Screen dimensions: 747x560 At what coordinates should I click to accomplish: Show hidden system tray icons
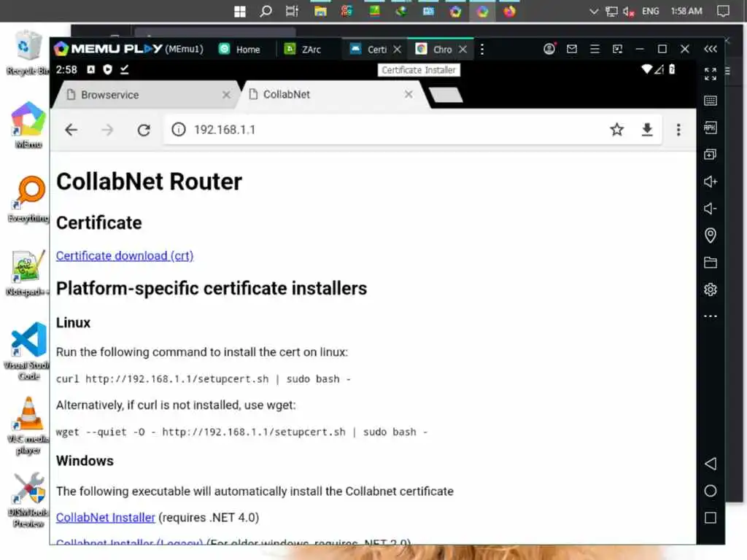tap(594, 12)
